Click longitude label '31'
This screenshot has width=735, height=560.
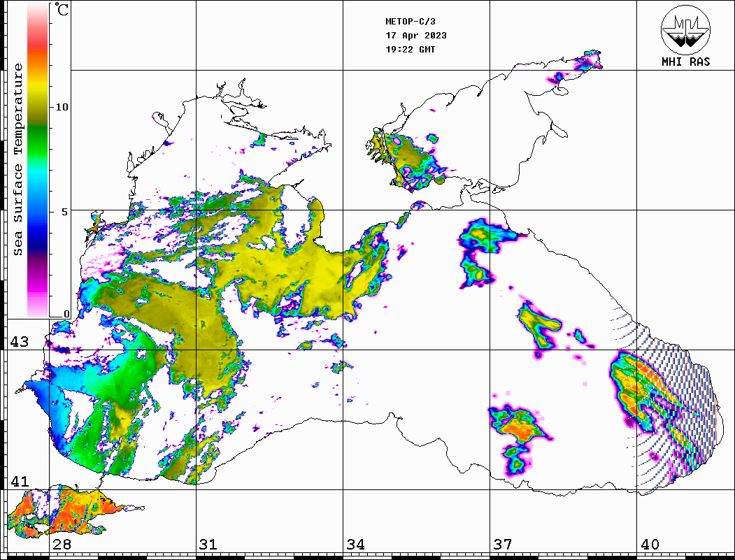(x=208, y=544)
